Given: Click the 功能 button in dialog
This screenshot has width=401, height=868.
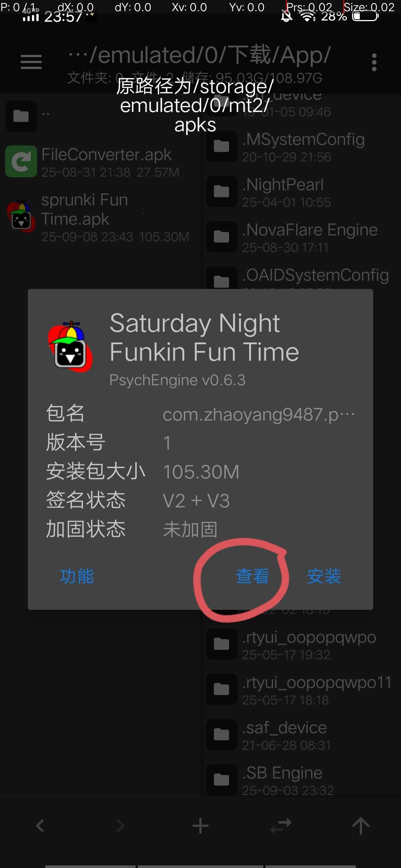Looking at the screenshot, I should 77,576.
